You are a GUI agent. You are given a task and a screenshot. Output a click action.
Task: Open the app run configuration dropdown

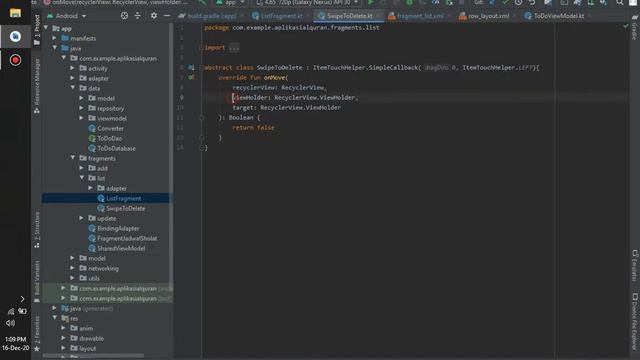coord(231,2)
